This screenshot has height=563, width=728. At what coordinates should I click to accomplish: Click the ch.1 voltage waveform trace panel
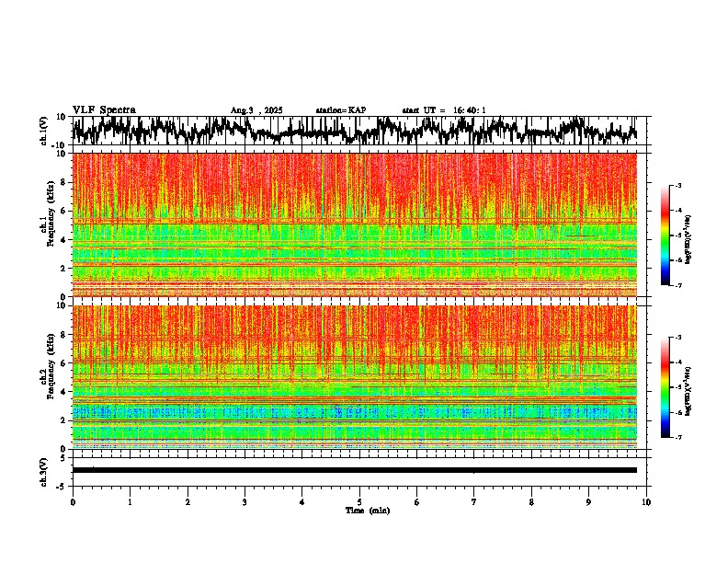[358, 131]
